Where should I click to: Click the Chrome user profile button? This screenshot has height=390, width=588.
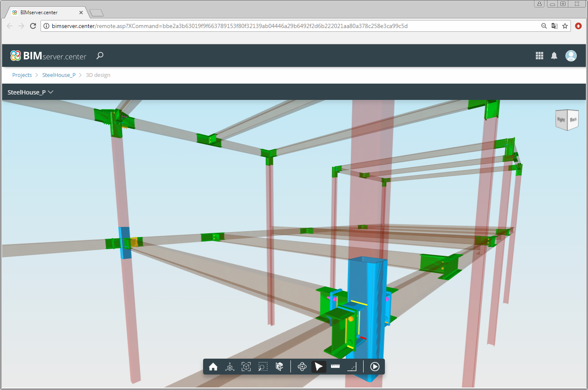click(x=540, y=4)
